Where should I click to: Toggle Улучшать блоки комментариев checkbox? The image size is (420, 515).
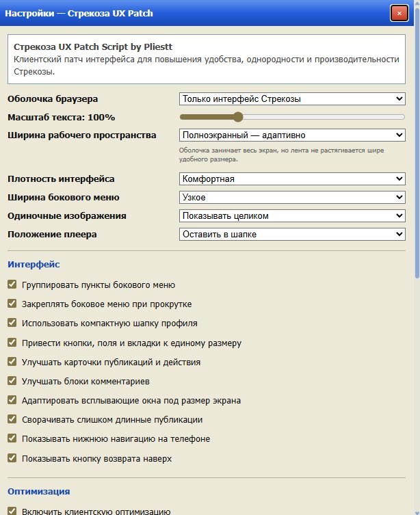point(12,381)
